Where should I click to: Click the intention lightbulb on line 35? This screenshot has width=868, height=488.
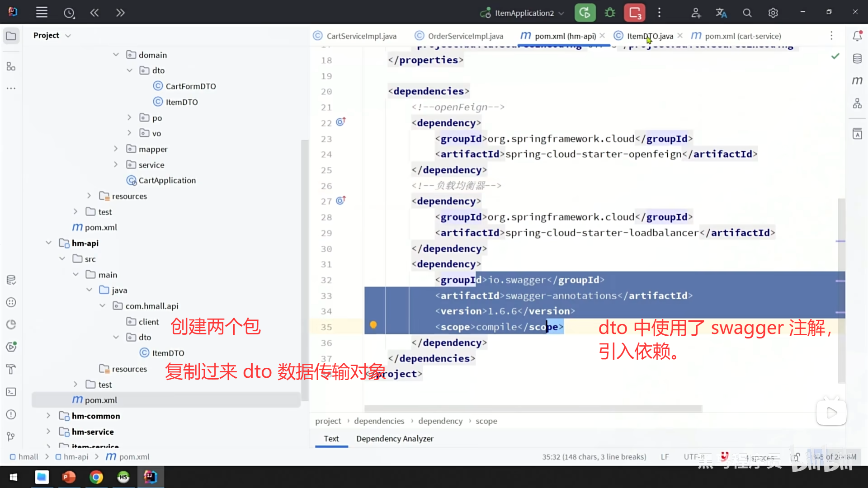(373, 325)
